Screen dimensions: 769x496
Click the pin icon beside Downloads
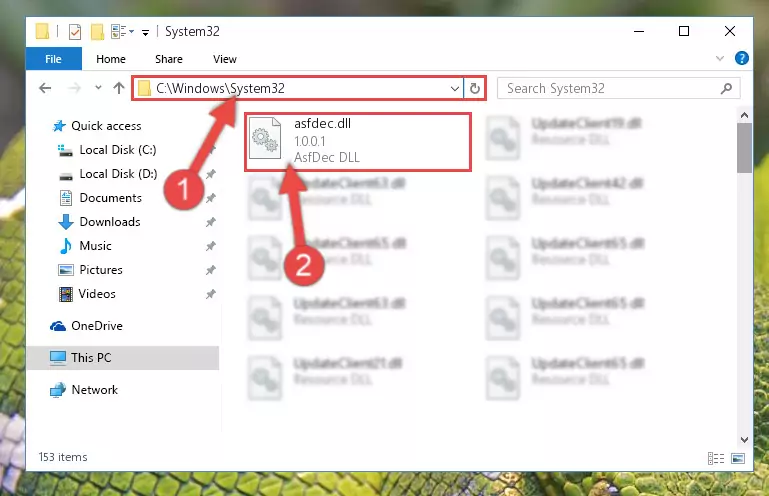click(x=211, y=222)
